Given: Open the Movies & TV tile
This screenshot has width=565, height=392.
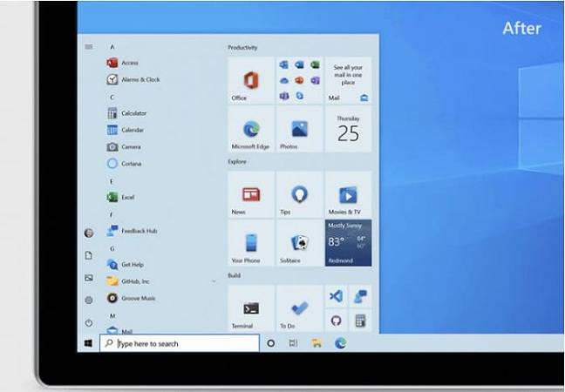Looking at the screenshot, I should pos(348,194).
